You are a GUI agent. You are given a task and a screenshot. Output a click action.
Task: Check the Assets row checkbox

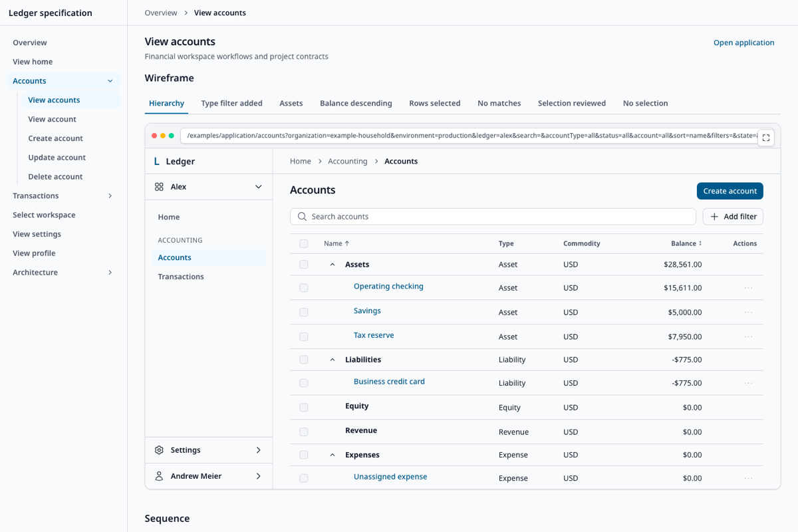coord(304,265)
